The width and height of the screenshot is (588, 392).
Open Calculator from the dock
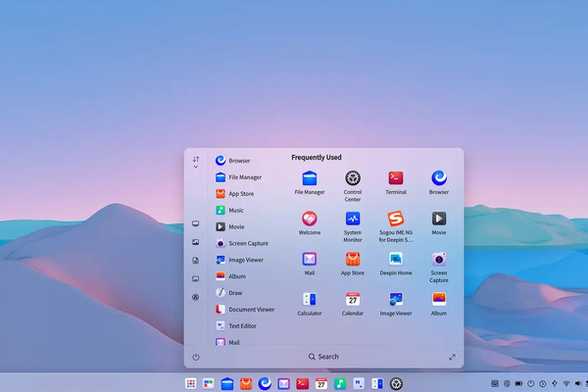(377, 383)
